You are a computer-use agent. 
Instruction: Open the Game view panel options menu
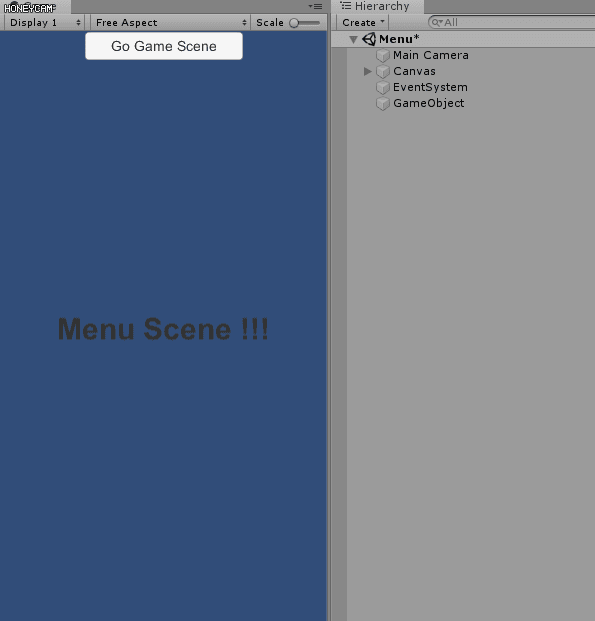click(315, 6)
